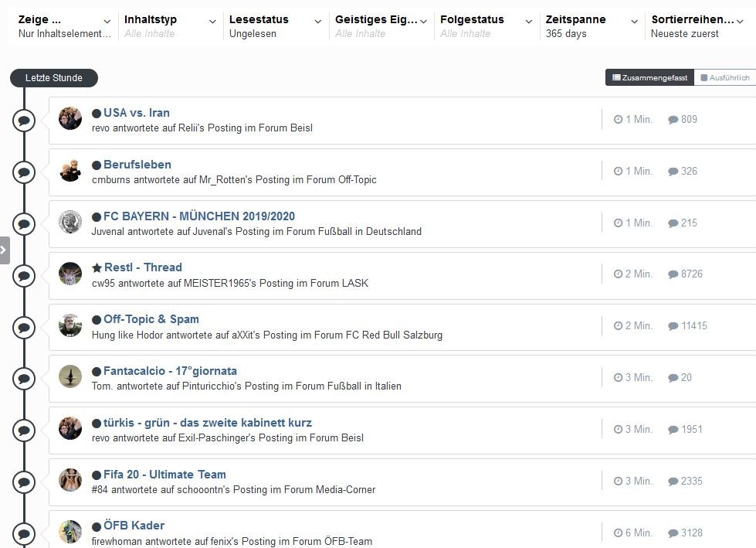Viewport: 756px width, 548px height.
Task: Click cw95's avatar in Restl - Thread row
Action: [70, 274]
